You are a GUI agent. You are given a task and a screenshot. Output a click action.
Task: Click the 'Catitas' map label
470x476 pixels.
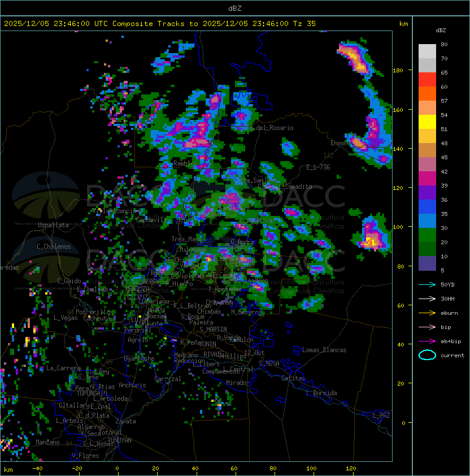tap(293, 378)
